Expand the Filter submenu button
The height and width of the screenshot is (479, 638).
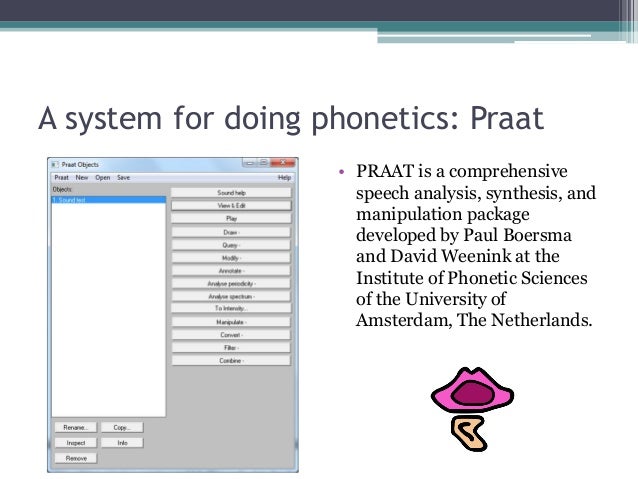pos(231,348)
